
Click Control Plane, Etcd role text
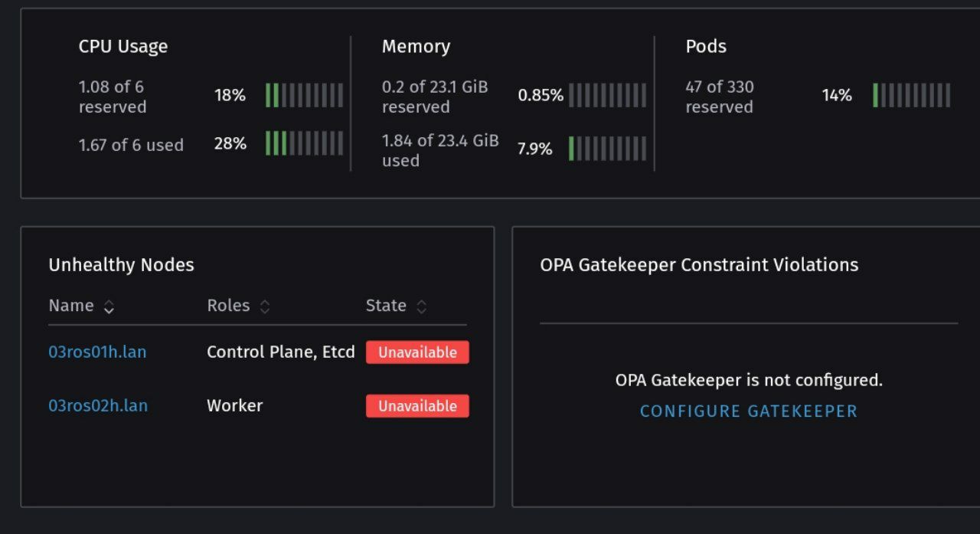[281, 352]
